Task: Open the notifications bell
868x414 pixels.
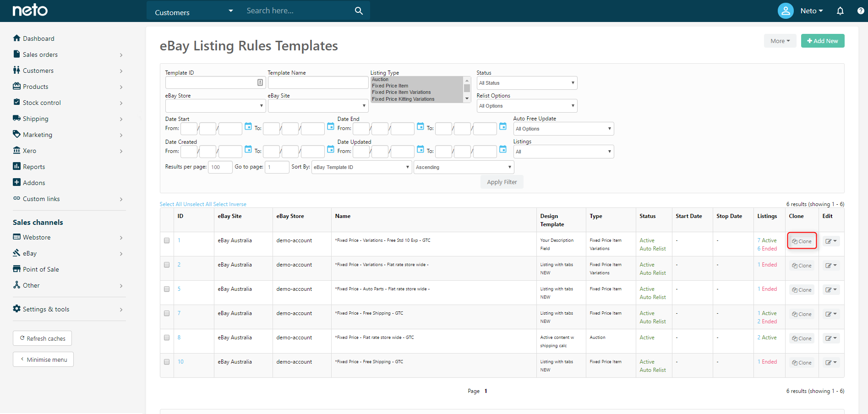Action: [840, 11]
